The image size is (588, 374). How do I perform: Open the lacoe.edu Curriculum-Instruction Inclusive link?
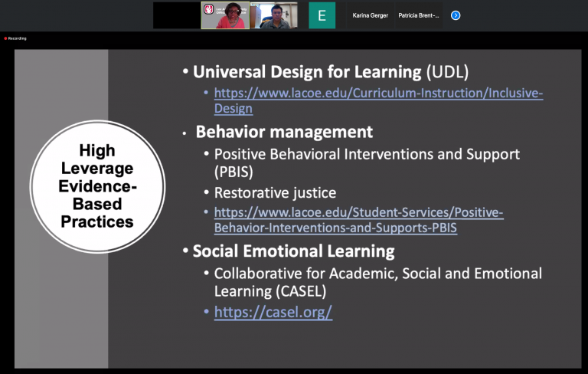[378, 93]
